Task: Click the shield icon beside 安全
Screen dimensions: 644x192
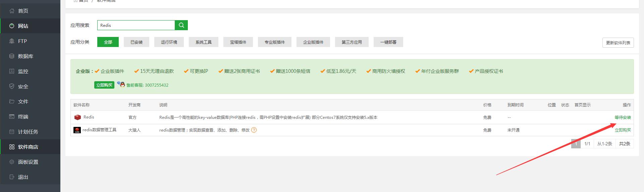Action: click(x=12, y=86)
